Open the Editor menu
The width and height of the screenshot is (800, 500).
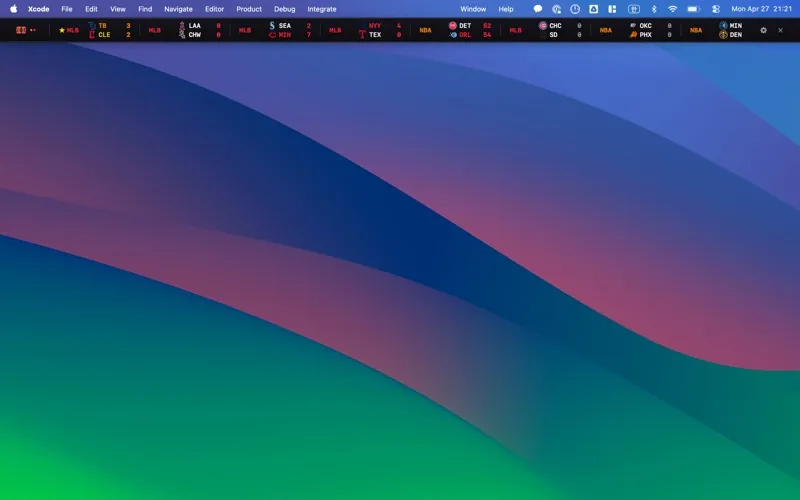(214, 9)
